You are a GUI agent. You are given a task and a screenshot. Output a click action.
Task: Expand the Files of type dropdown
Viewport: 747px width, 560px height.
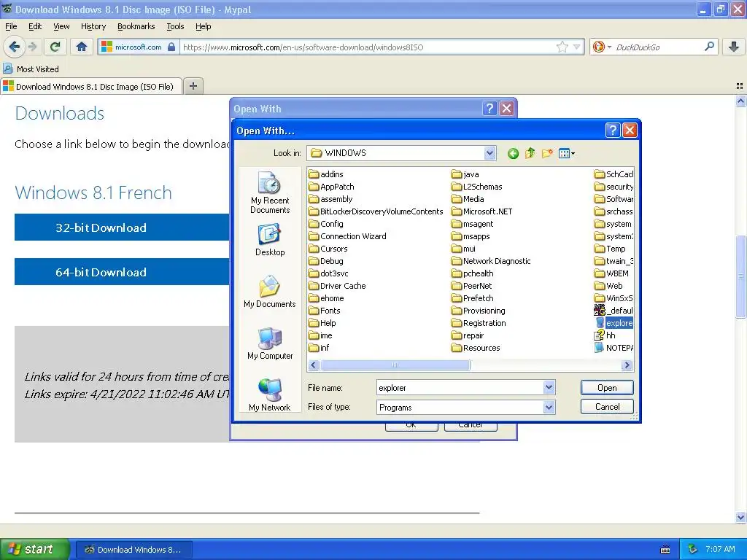[x=549, y=407]
